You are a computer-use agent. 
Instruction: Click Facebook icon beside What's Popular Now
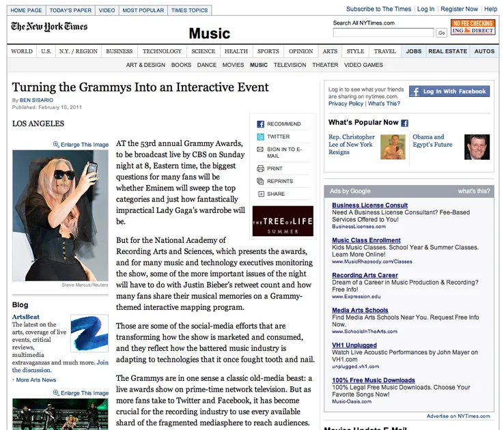coord(405,123)
